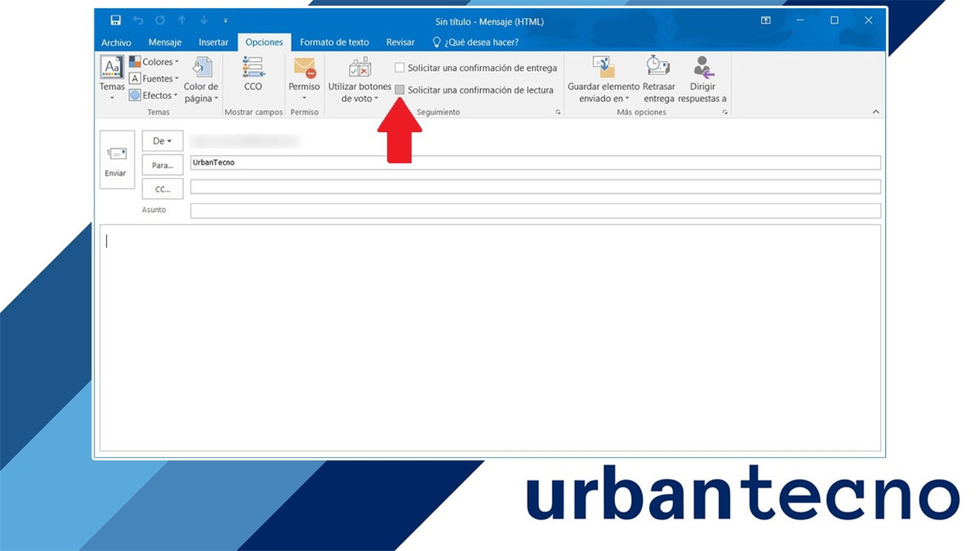Click the Retrasar entrega button
The width and height of the screenshot is (980, 551).
coord(658,80)
